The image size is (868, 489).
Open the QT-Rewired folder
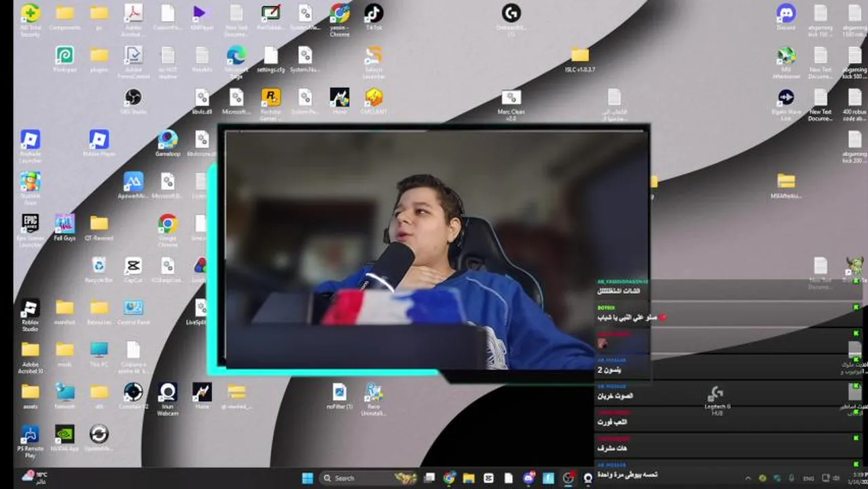[x=99, y=228]
